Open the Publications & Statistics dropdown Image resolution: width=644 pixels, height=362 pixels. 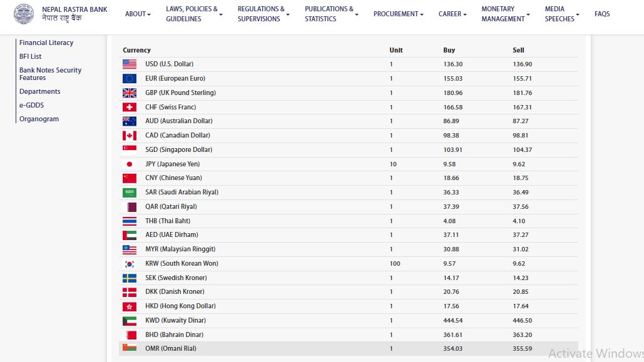[331, 14]
